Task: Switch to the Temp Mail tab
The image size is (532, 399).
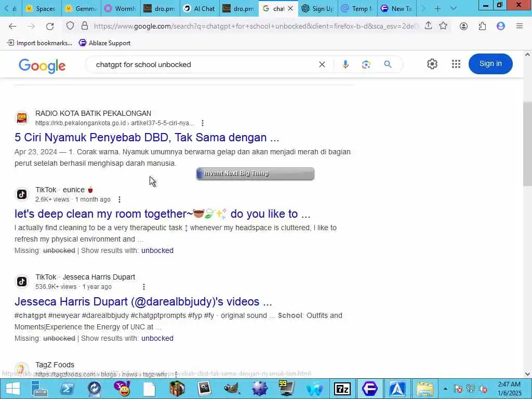Action: point(357,8)
